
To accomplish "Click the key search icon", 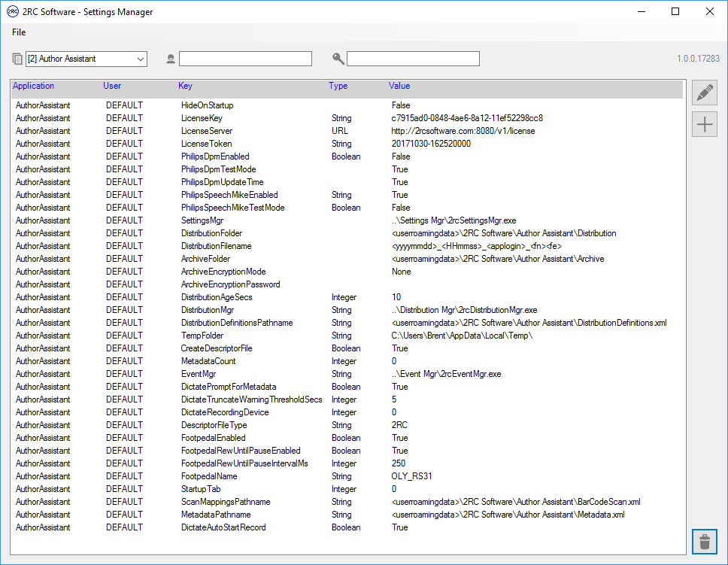I will pyautogui.click(x=338, y=59).
